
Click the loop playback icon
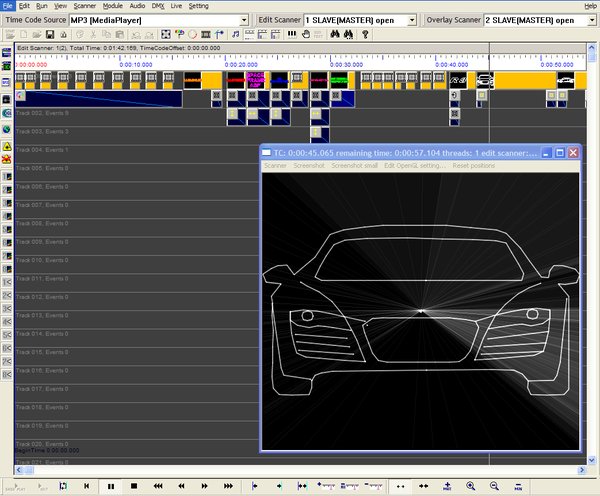pos(63,486)
